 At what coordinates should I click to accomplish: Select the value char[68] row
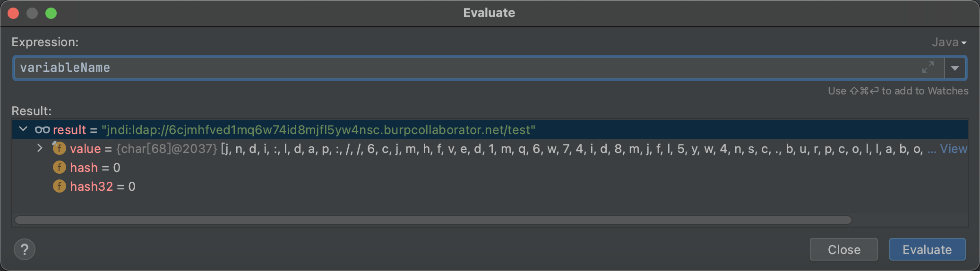click(x=490, y=148)
